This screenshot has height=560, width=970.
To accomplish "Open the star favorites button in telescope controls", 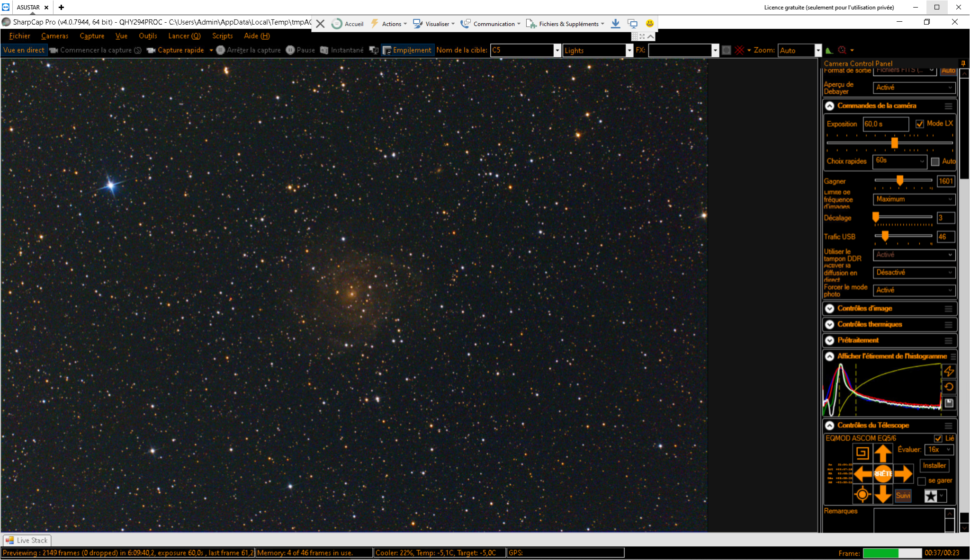I will (x=931, y=496).
